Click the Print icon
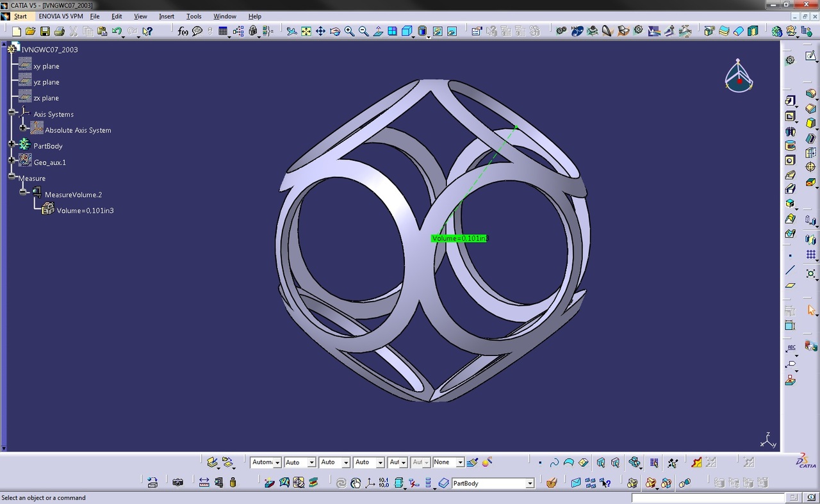This screenshot has width=820, height=504. point(60,31)
